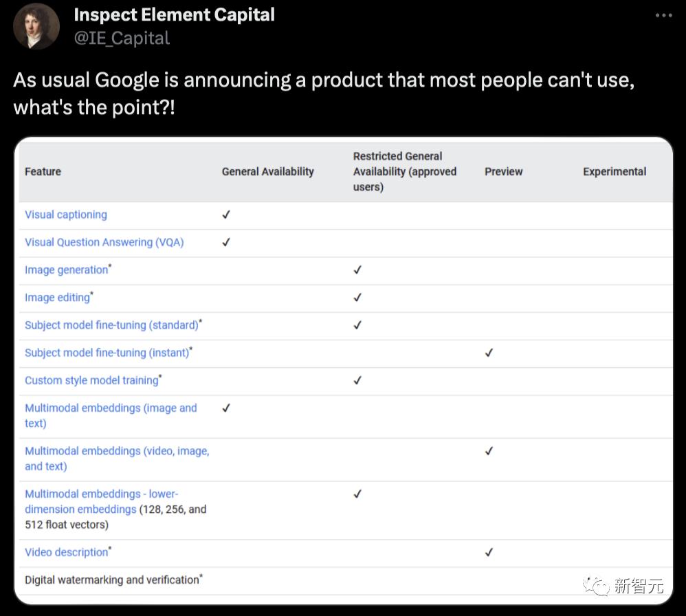Open Visual Question Answering (VQA) link
This screenshot has height=616, width=686.
click(104, 242)
